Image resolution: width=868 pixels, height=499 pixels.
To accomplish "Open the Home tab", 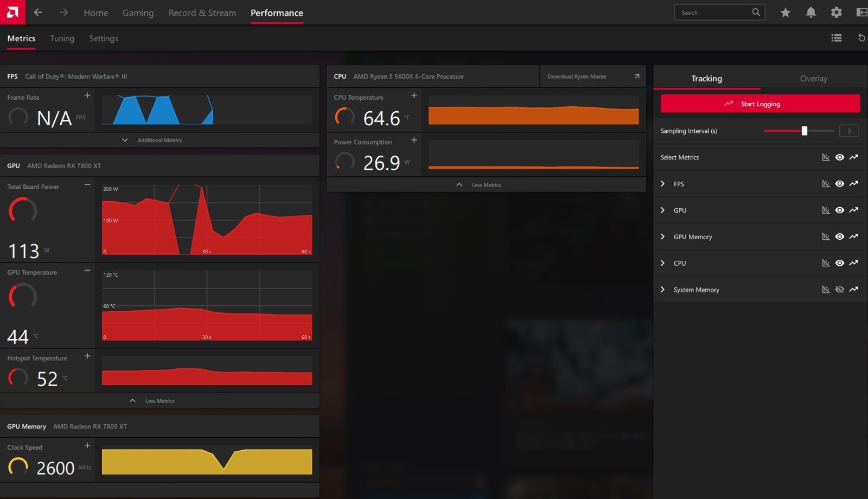I will pos(95,12).
